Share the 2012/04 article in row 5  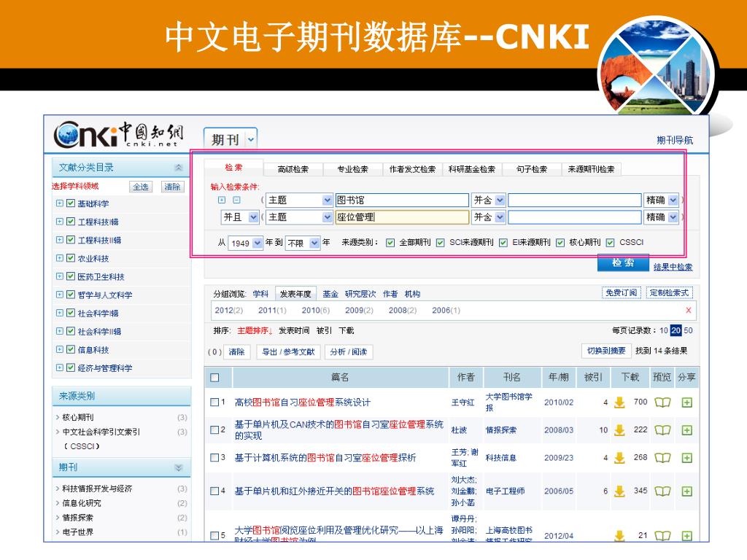(x=686, y=536)
